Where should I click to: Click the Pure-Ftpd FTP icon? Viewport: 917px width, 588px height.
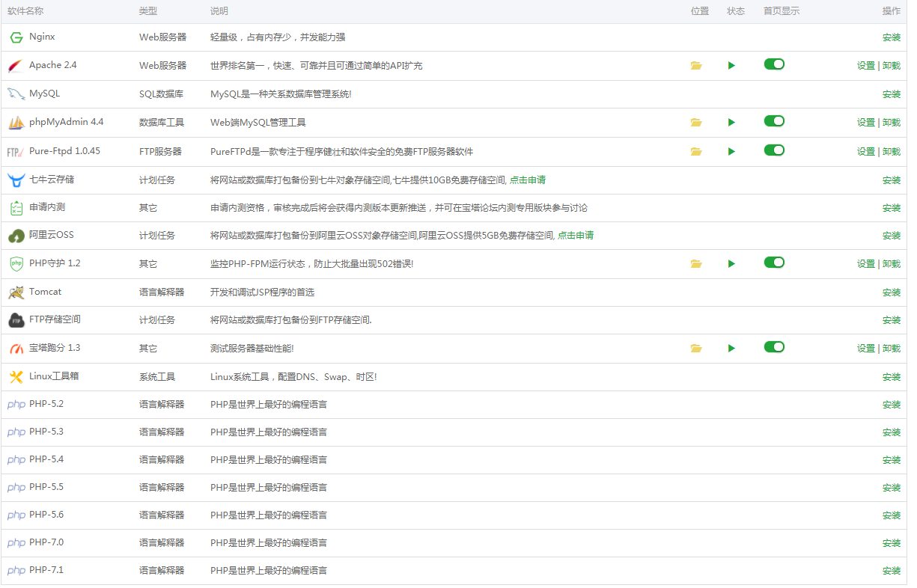click(16, 152)
